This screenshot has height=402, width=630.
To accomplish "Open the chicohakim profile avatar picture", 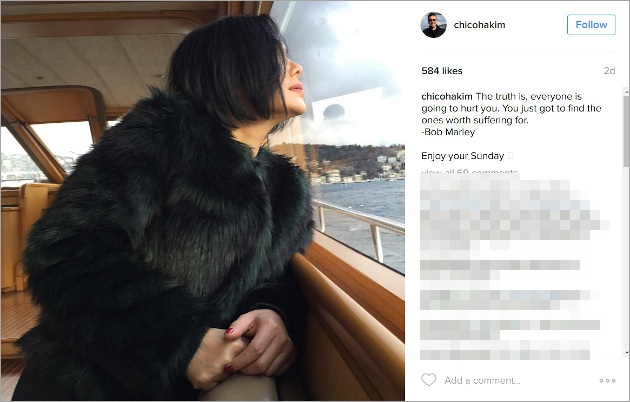I will (434, 25).
